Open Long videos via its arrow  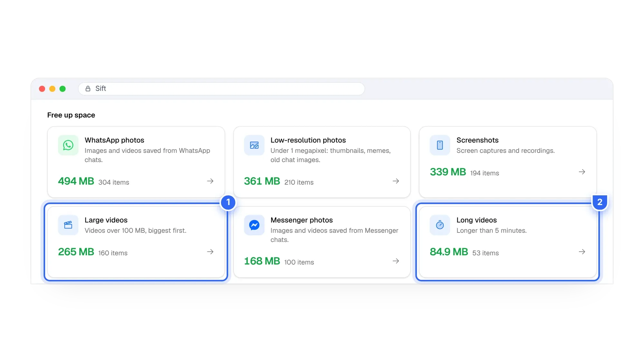point(582,252)
